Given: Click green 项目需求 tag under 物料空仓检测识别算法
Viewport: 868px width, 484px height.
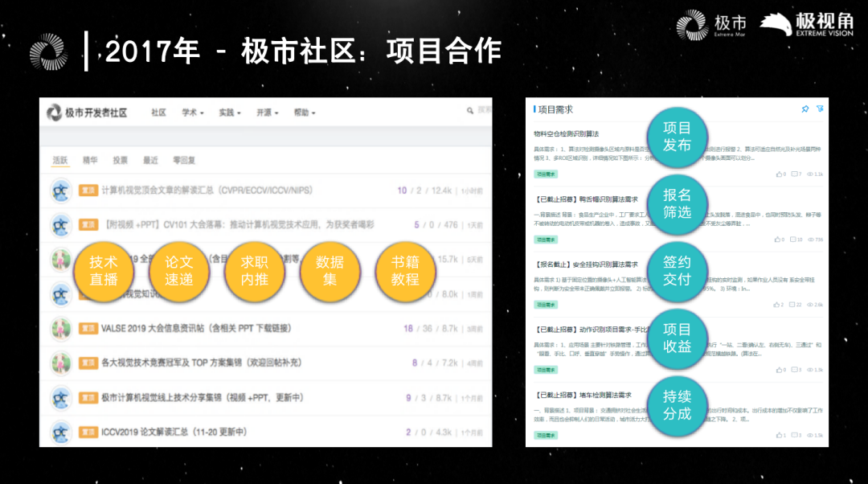Looking at the screenshot, I should click(546, 174).
